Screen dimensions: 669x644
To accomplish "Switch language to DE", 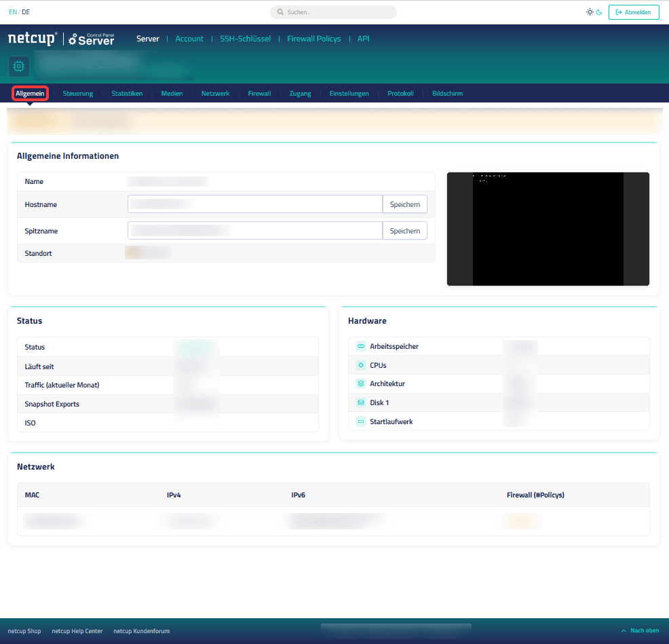I will 26,12.
